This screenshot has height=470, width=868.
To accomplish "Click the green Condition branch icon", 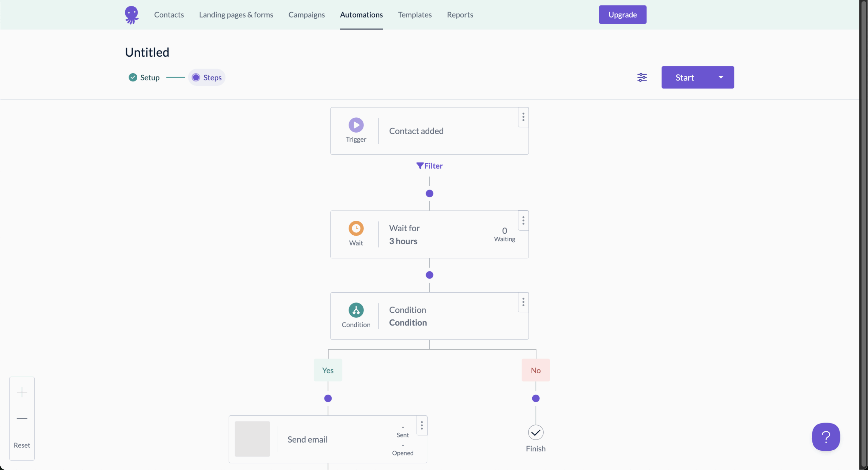I will point(356,310).
